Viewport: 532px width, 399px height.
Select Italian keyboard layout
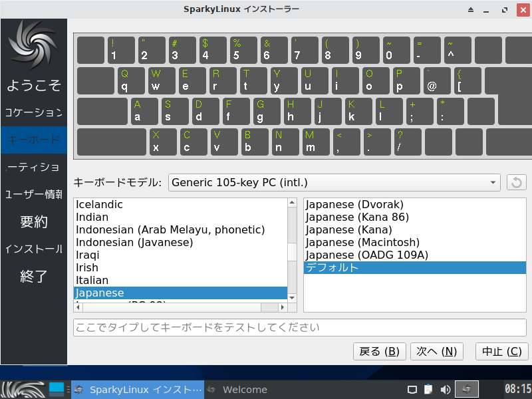click(180, 280)
